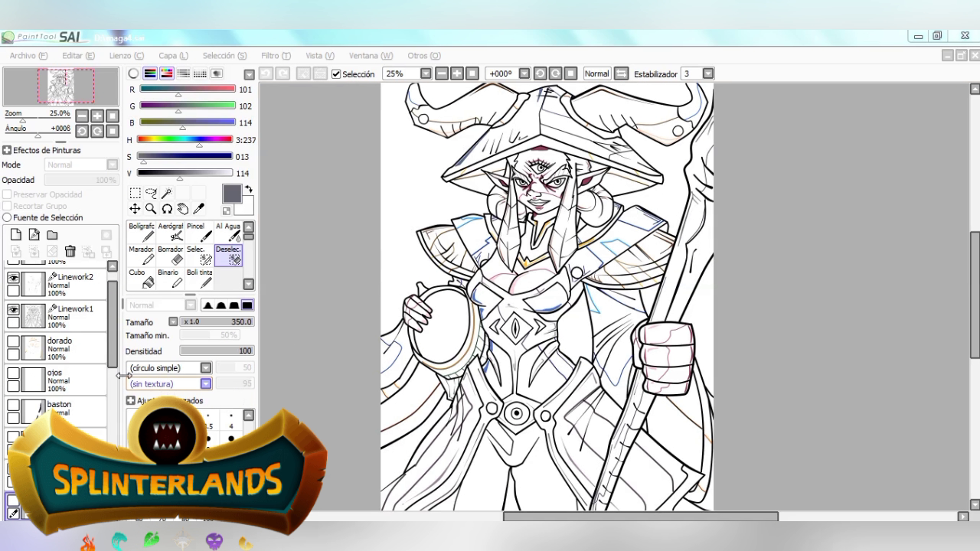The height and width of the screenshot is (551, 980).
Task: Choose the move layer tool
Action: pos(135,209)
